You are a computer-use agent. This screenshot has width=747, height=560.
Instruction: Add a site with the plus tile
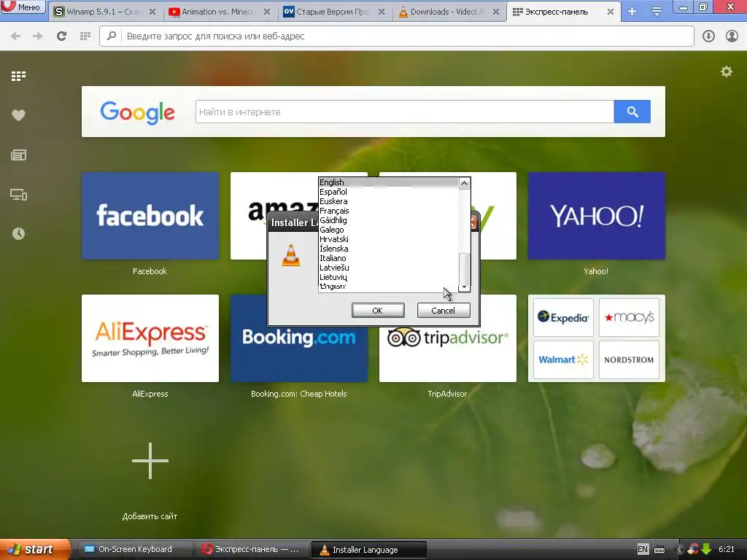coord(150,461)
